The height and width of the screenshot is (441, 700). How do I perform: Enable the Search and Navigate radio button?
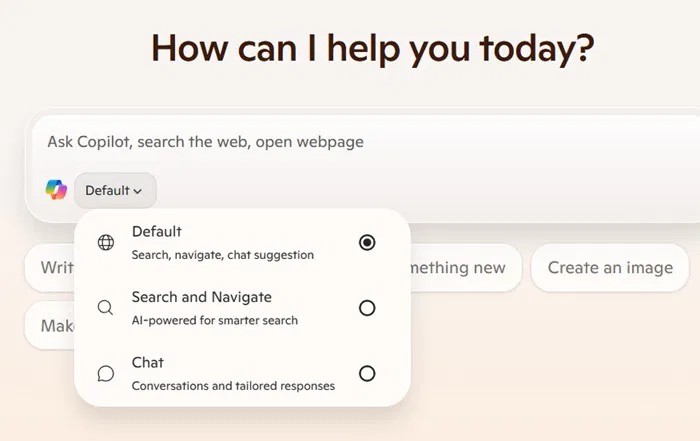[x=367, y=308]
